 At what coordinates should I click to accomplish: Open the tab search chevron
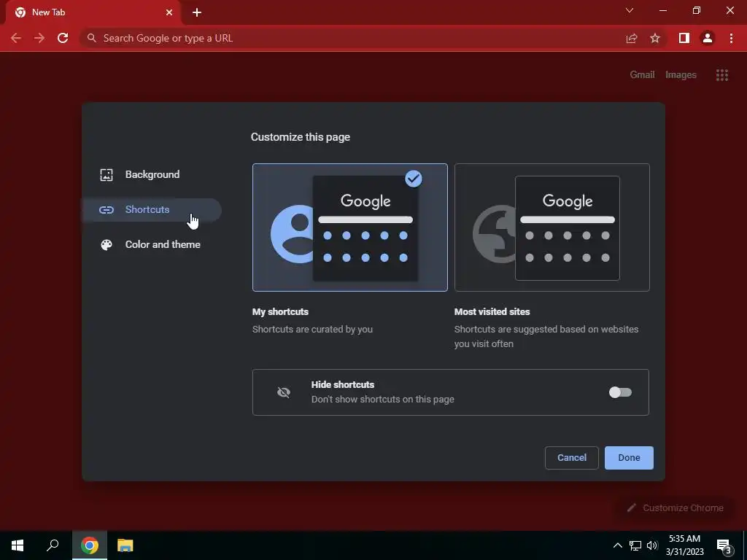(630, 10)
